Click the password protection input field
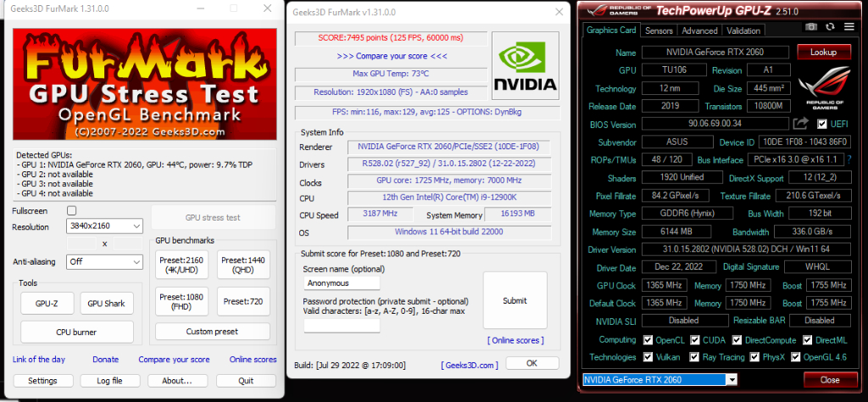Screen dimensions: 868x402 (342, 326)
